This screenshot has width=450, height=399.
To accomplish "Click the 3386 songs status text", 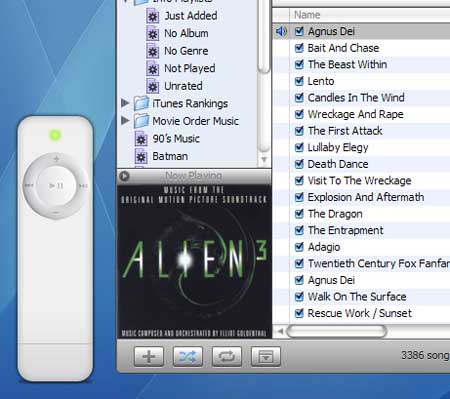I will click(x=425, y=356).
